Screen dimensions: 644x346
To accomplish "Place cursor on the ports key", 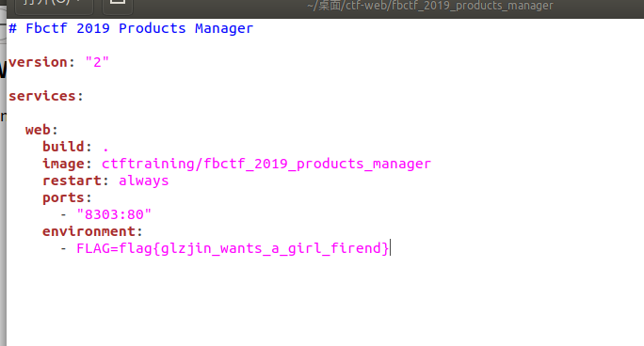I will tap(63, 197).
